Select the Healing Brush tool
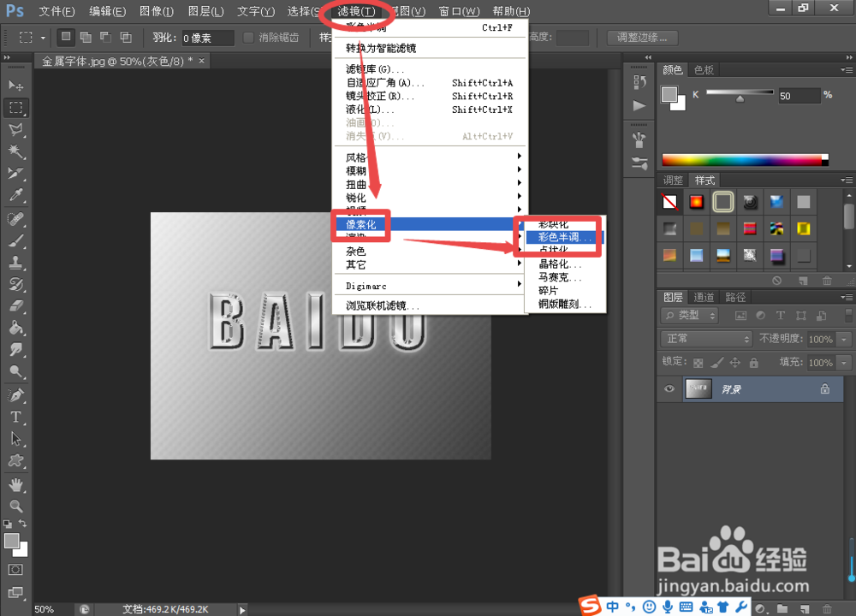 click(15, 219)
